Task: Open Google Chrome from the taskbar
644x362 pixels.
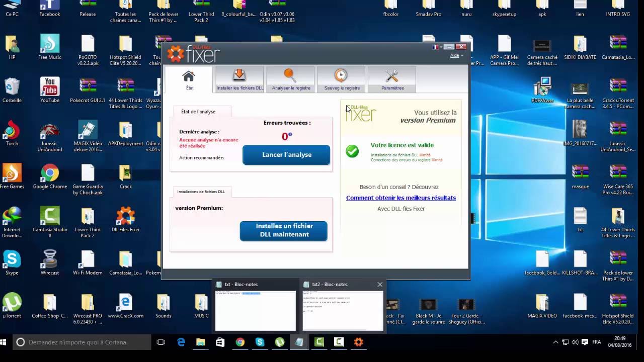Action: (x=240, y=342)
